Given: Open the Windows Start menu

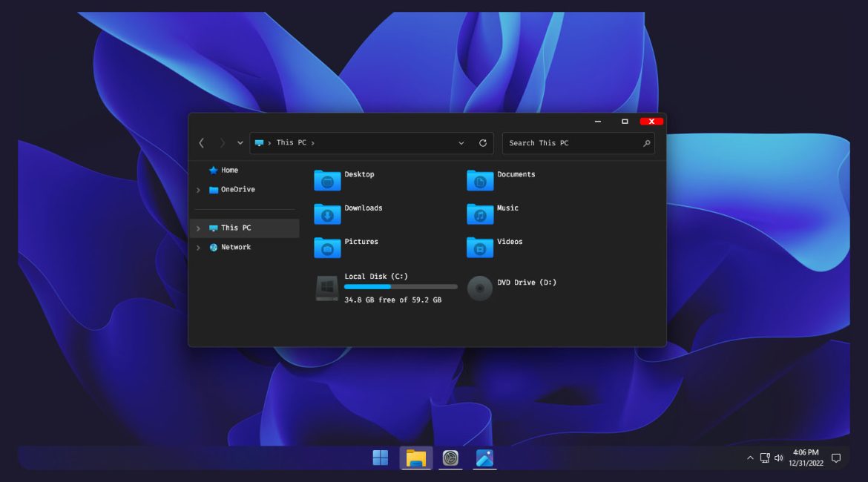Looking at the screenshot, I should (381, 458).
